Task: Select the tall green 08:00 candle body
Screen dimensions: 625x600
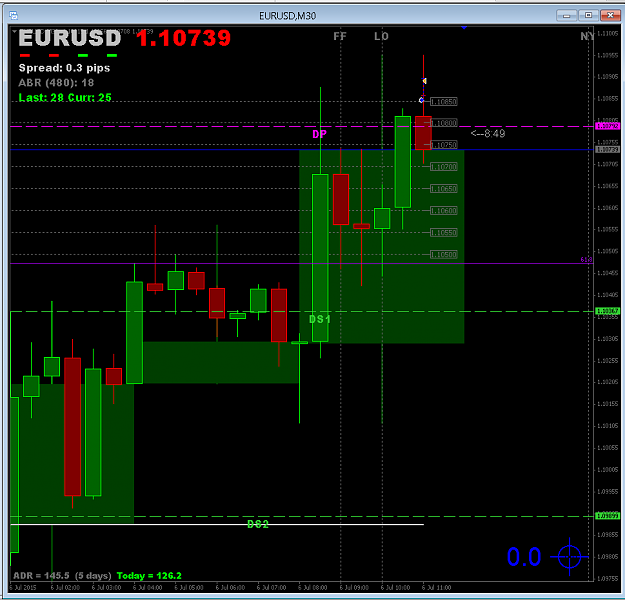Action: [x=320, y=258]
